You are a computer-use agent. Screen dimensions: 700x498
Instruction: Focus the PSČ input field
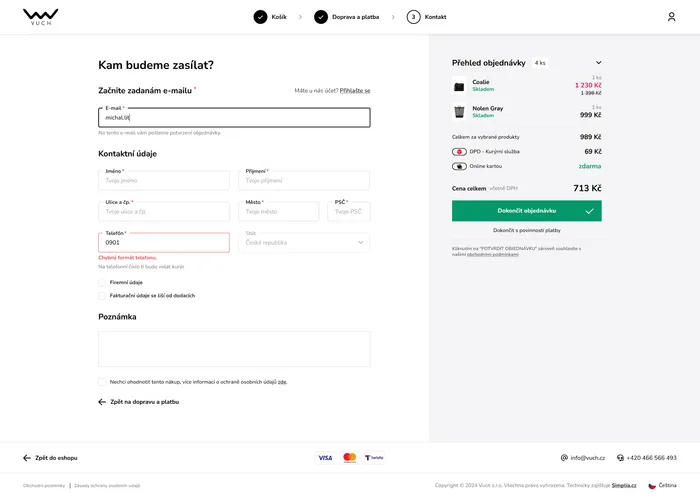(349, 212)
